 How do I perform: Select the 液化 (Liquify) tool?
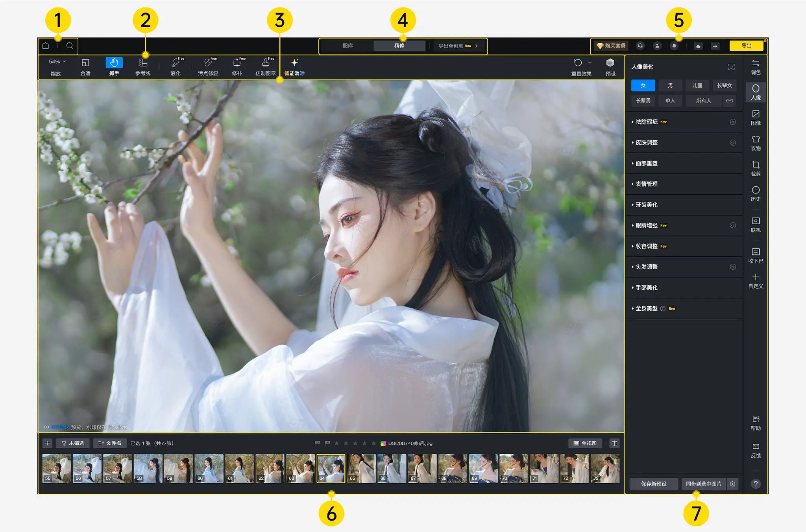point(176,66)
